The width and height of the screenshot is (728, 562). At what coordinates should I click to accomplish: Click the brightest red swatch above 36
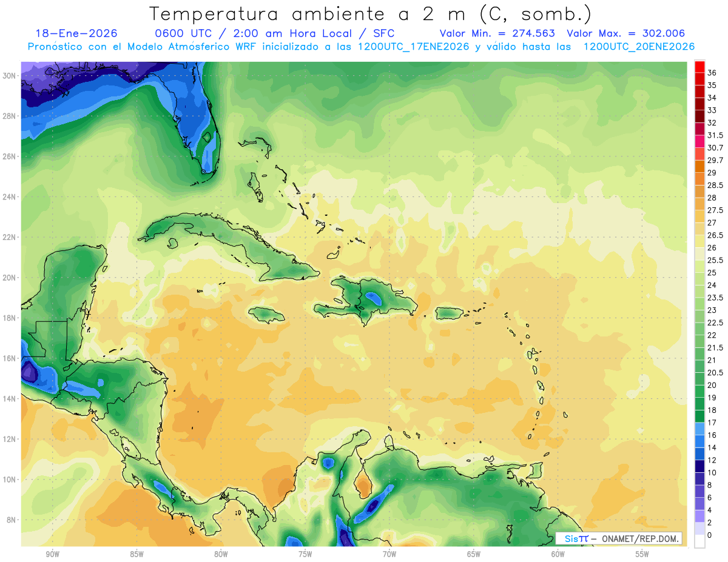click(x=699, y=66)
